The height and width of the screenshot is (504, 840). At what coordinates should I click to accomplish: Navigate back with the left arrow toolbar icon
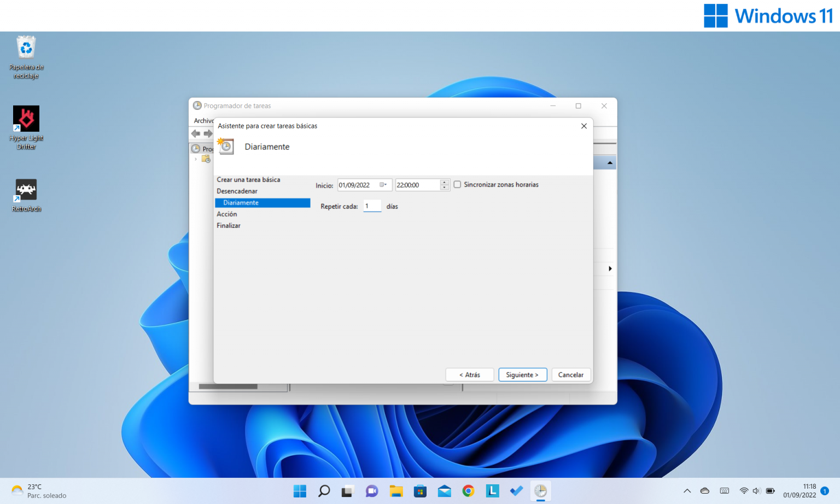tap(195, 133)
